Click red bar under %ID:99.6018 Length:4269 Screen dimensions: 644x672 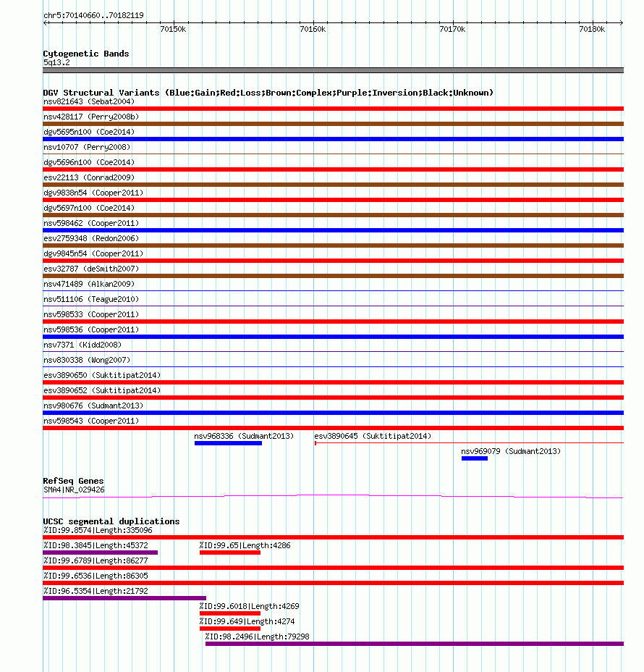click(230, 614)
